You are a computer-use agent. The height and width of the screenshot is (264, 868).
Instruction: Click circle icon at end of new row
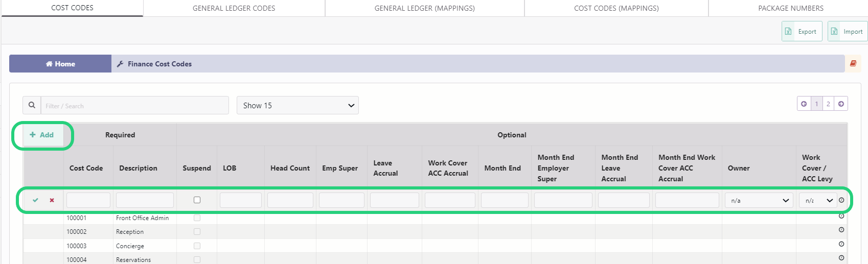click(841, 200)
